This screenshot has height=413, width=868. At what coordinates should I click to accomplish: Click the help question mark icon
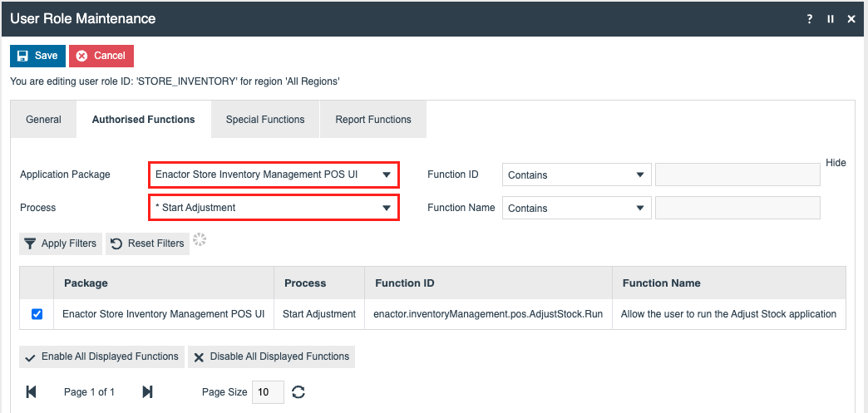click(810, 19)
